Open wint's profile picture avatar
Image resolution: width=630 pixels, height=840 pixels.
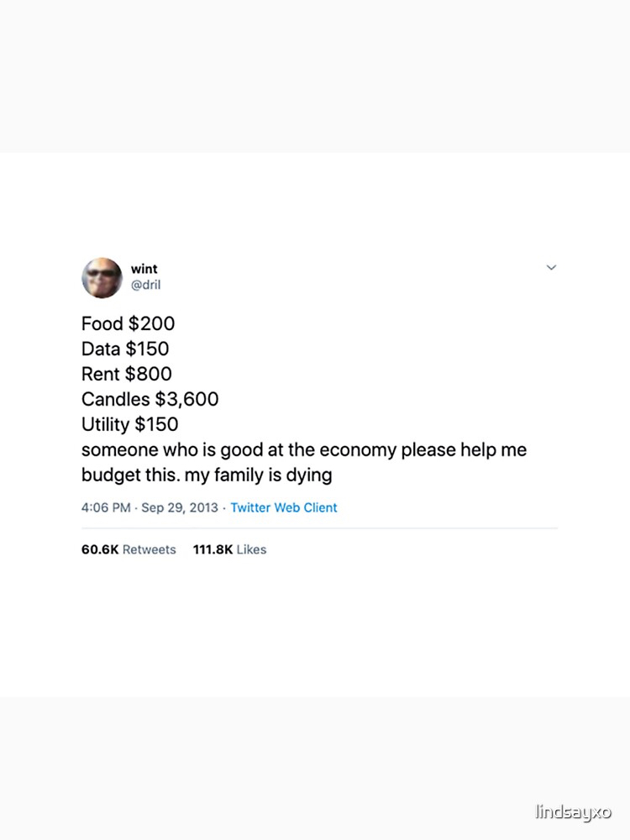102,277
